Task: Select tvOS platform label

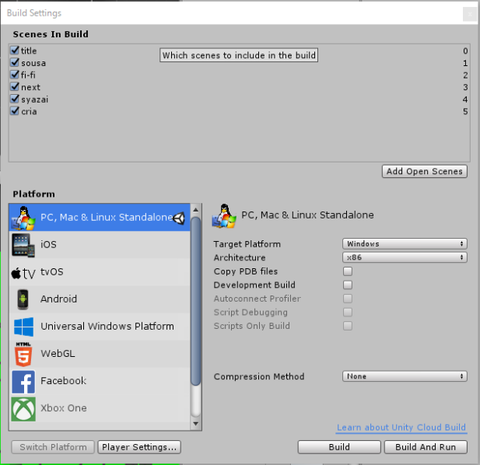Action: click(52, 272)
